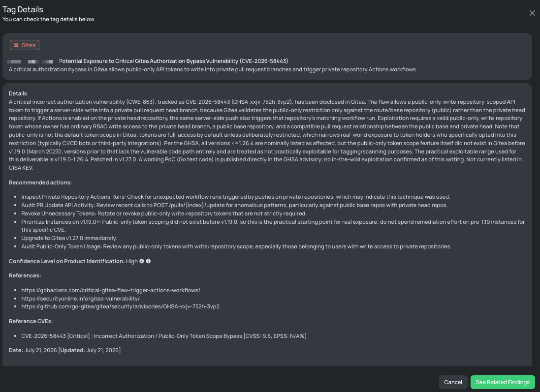Click the blurred severity indicator beside the title
This screenshot has height=392, width=540.
31,61
